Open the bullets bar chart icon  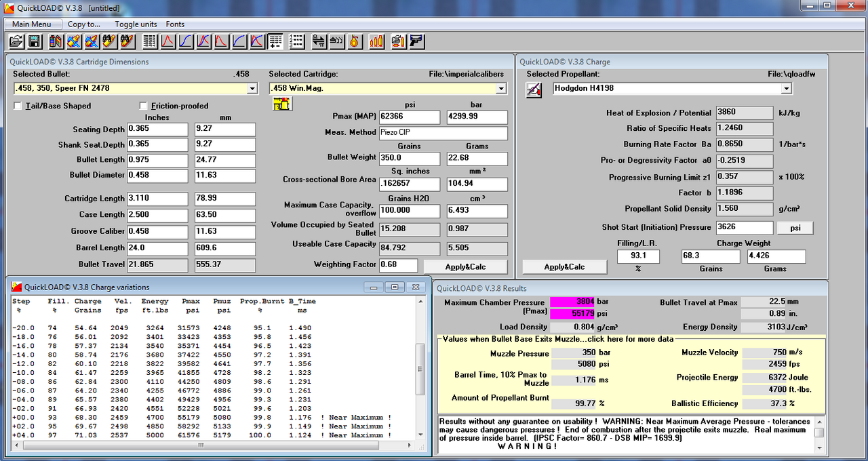376,41
